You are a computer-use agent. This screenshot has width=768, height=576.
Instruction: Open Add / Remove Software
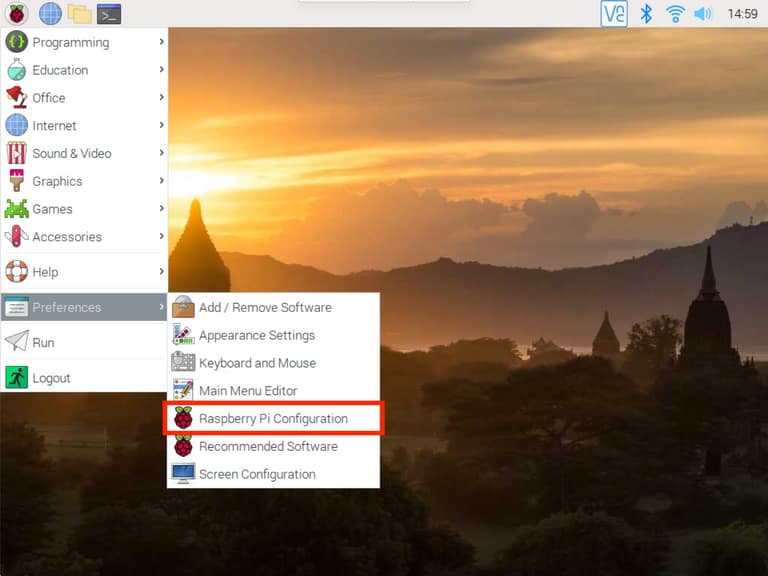265,307
